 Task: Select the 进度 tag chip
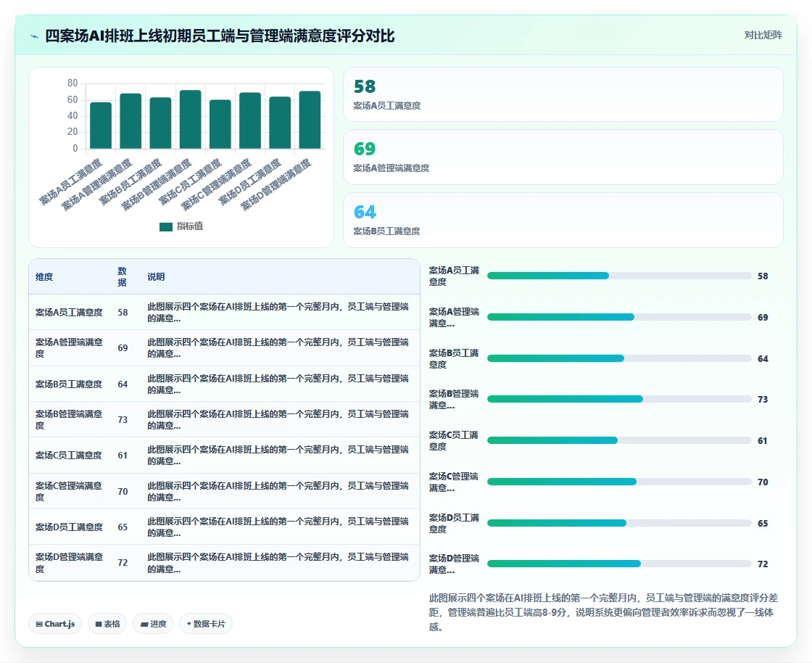[x=153, y=624]
